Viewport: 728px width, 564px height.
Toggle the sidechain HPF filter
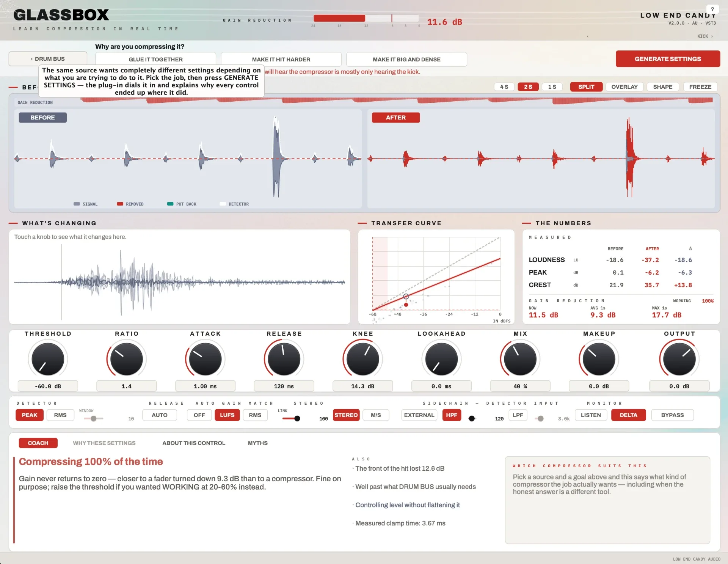pos(452,415)
